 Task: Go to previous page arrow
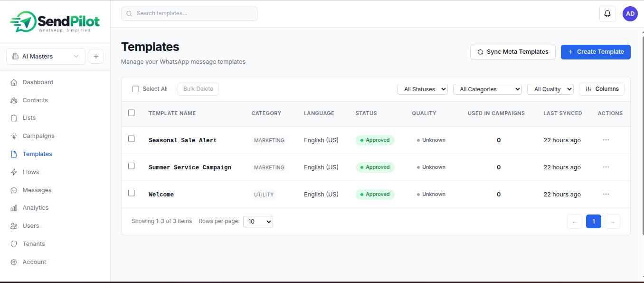[x=575, y=222]
